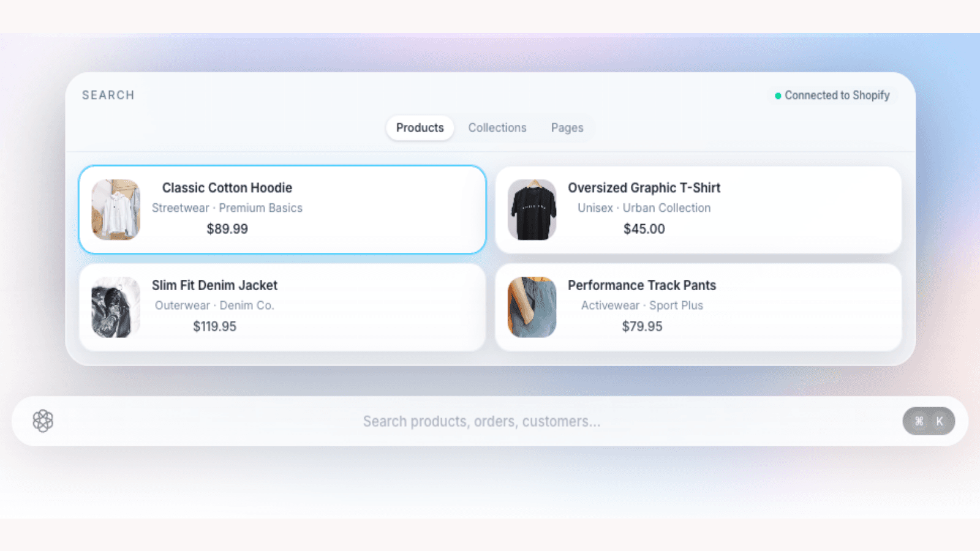This screenshot has height=551, width=980.
Task: Click the $45.00 price on T-Shirt card
Action: pyautogui.click(x=644, y=229)
